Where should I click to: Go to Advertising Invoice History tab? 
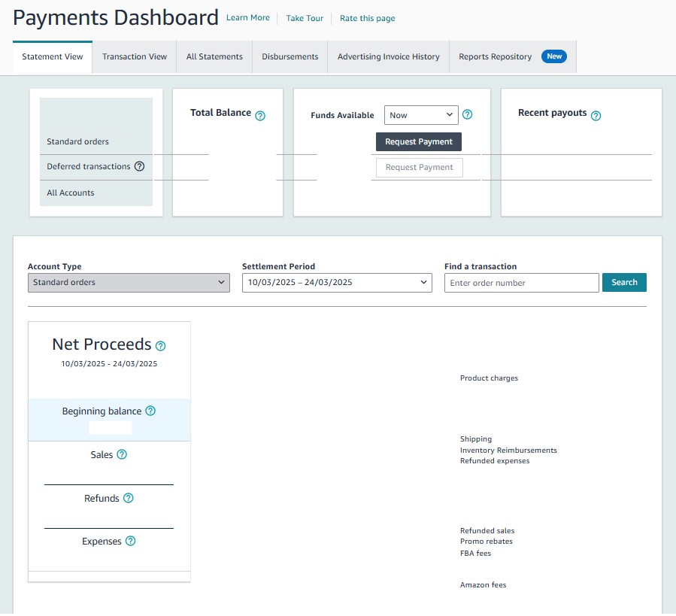[x=388, y=57]
